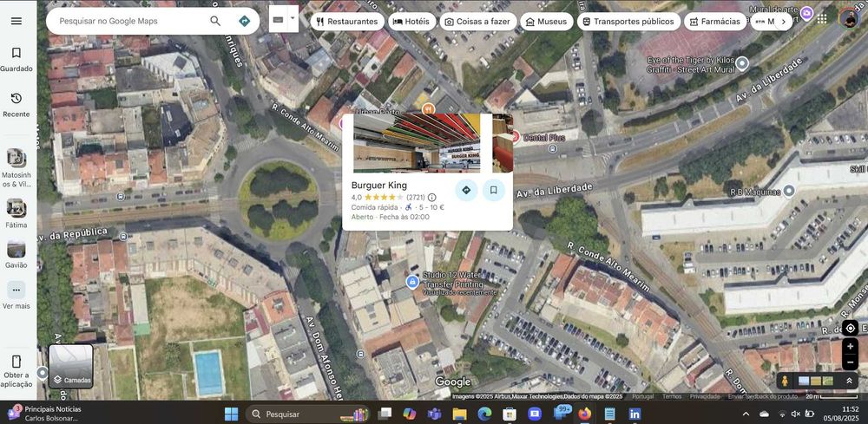Open LinkedIn app from the taskbar
Image resolution: width=868 pixels, height=424 pixels.
tap(635, 414)
